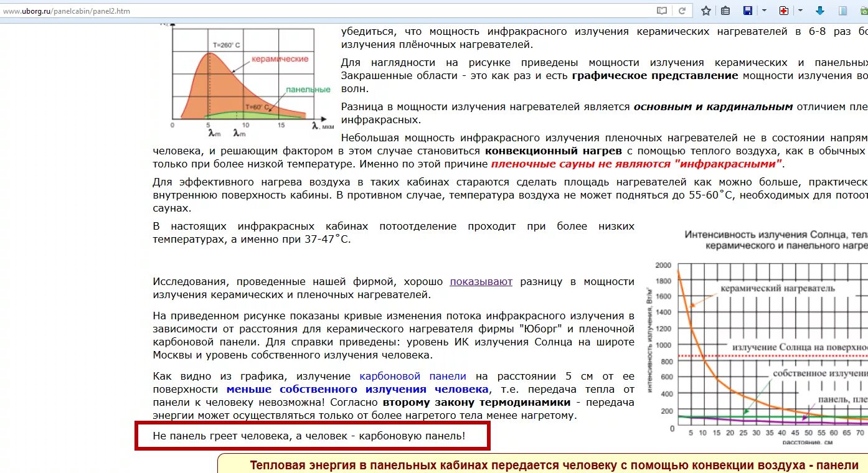Open the 'карбоновой панели' link

click(413, 376)
